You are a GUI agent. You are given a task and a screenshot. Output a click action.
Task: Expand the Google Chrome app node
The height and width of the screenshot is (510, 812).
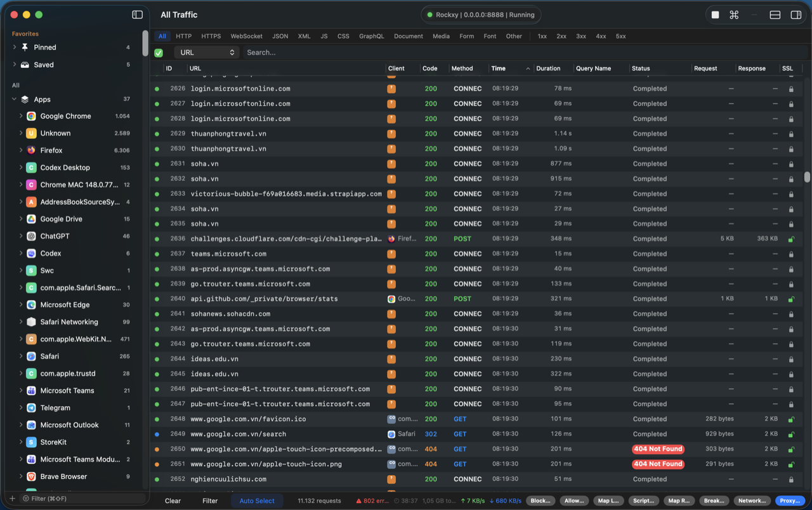point(21,116)
